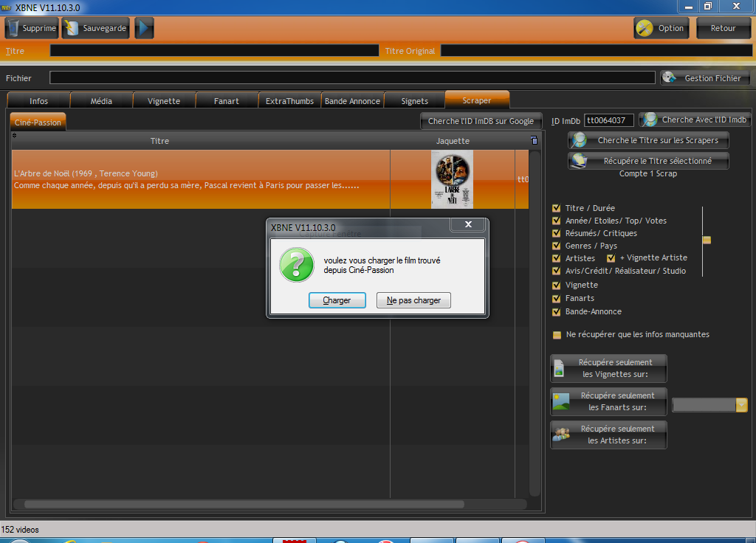
Task: Switch to the Média tab
Action: 101,100
